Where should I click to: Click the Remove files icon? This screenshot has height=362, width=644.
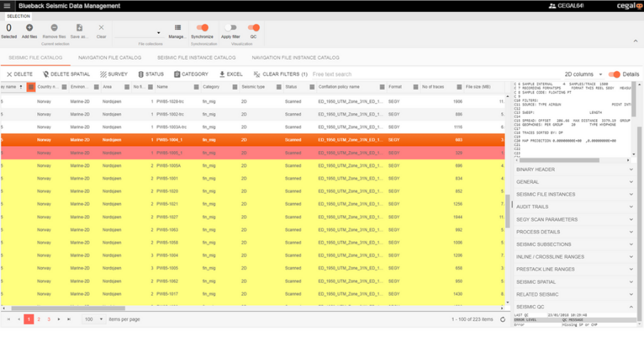54,28
